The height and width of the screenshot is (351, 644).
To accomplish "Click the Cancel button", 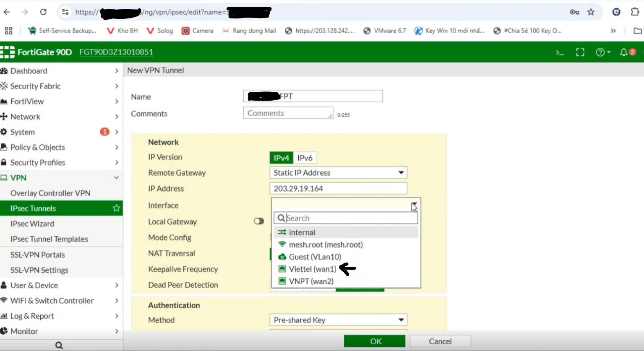I will point(440,341).
